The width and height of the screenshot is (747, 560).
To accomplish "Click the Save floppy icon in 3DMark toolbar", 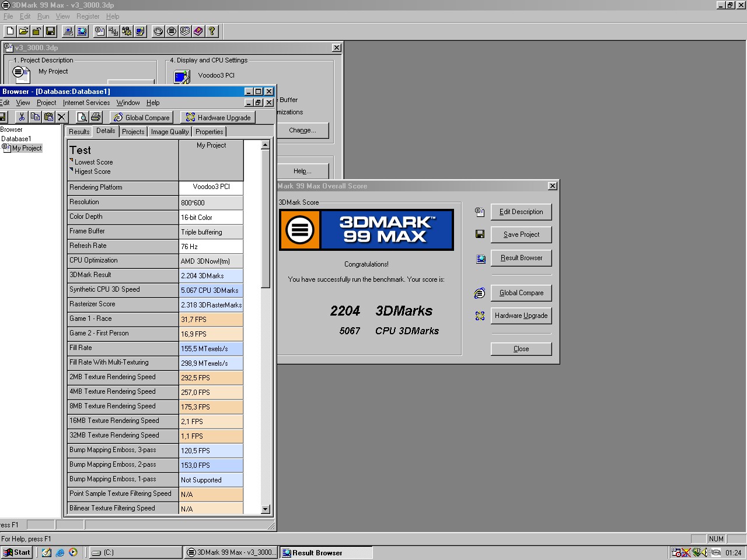I will 50,31.
